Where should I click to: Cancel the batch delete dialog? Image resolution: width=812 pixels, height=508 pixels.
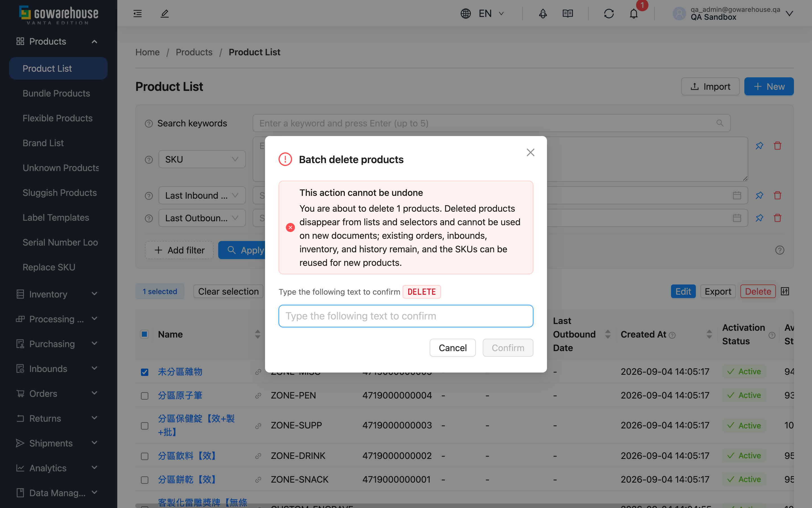coord(453,348)
